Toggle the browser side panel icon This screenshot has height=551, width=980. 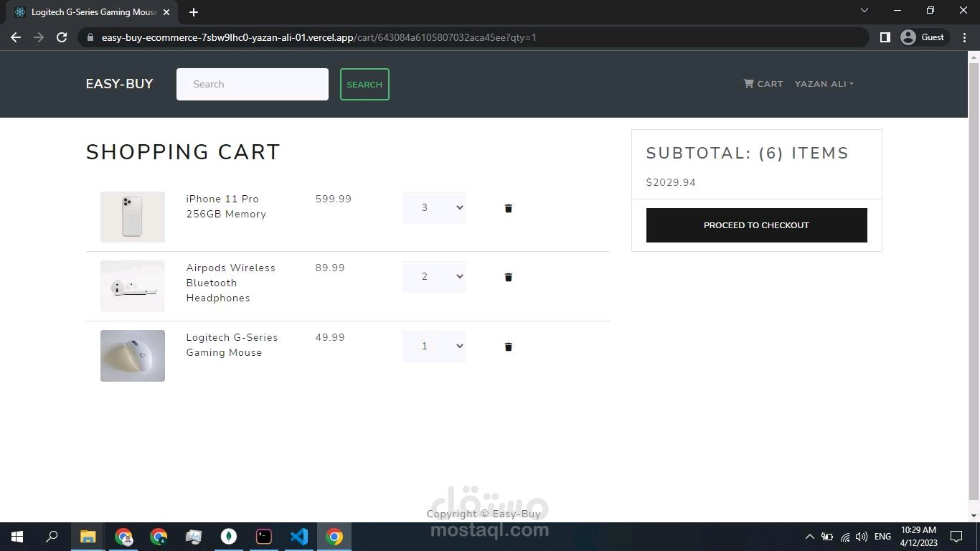point(885,37)
